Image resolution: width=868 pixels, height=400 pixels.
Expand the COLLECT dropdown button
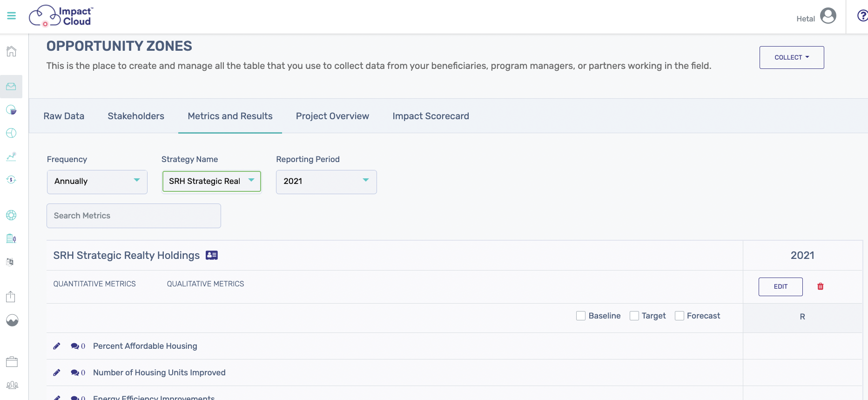coord(792,57)
